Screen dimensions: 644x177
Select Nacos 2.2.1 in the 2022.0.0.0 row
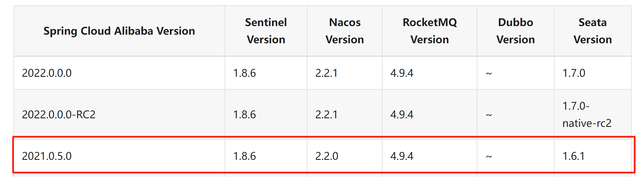tap(327, 73)
